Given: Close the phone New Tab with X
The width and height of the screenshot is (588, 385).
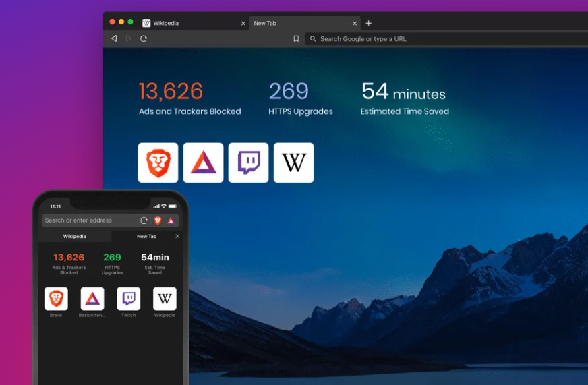Looking at the screenshot, I should [x=177, y=236].
